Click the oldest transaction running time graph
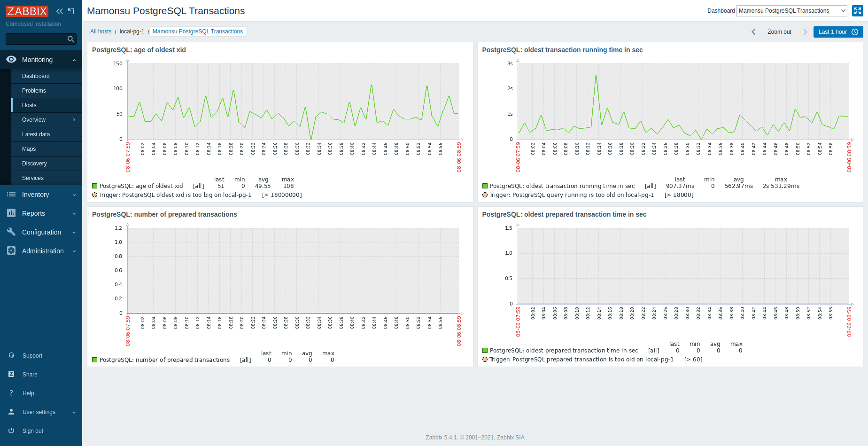The image size is (868, 446). point(683,102)
